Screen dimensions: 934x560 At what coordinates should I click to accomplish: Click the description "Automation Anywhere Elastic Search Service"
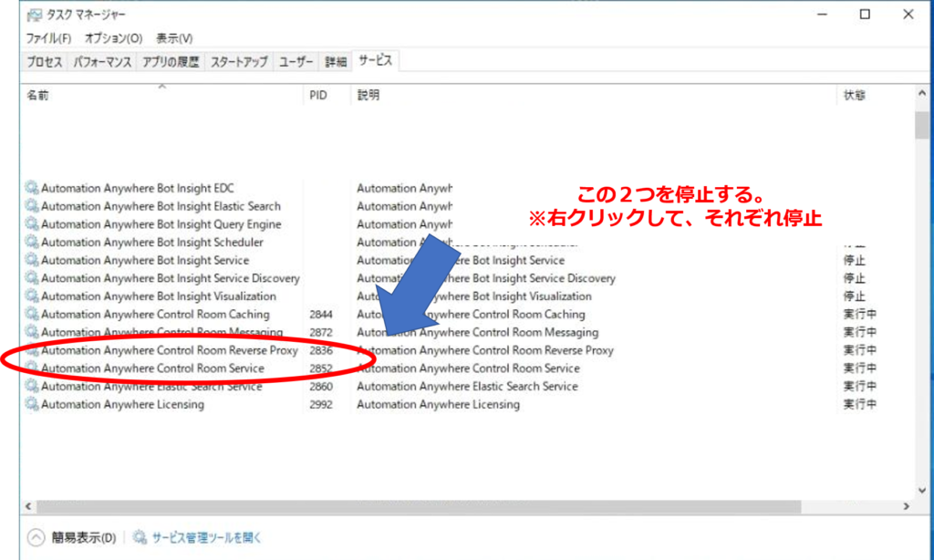coord(468,386)
